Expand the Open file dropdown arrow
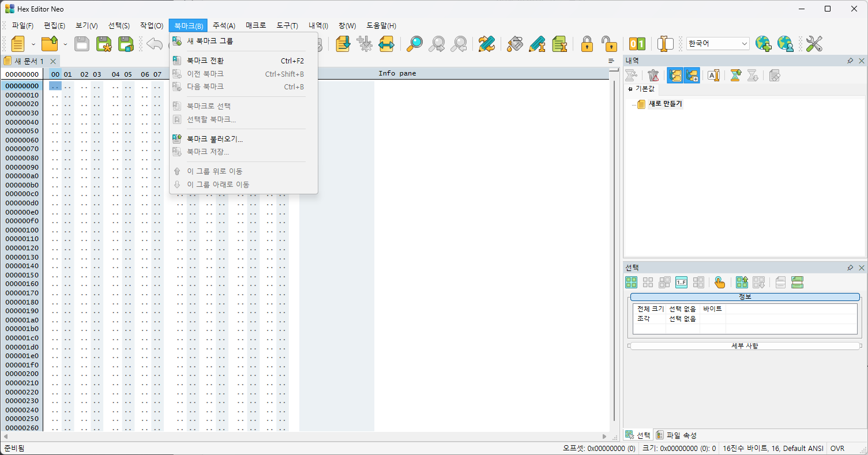Screen dimensions: 868x455 [x=65, y=44]
